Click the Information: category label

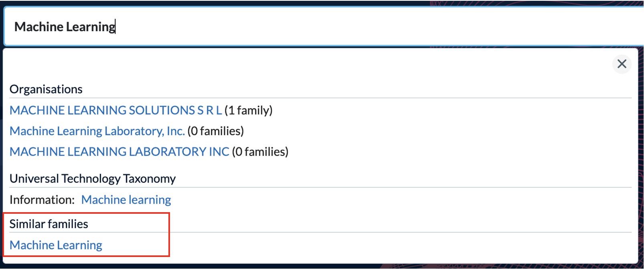42,199
